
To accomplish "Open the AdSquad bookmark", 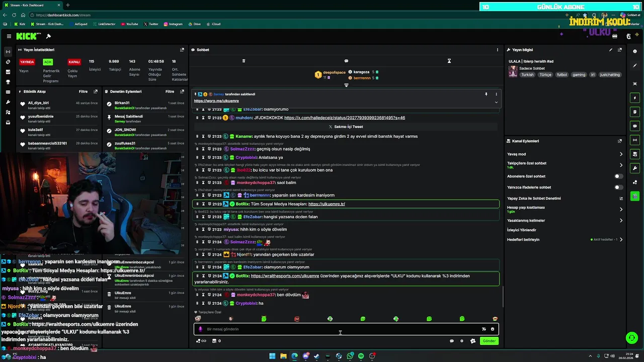I will 78,24.
